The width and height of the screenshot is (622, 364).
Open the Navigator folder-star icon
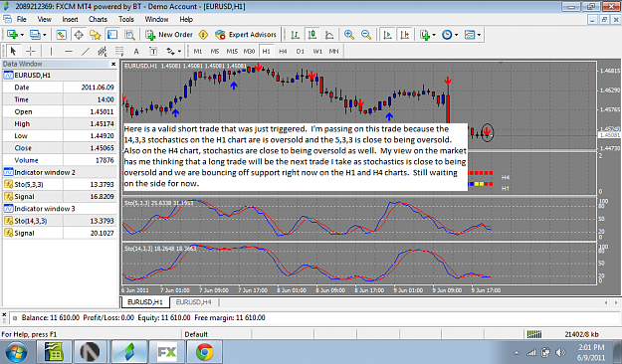click(x=96, y=35)
